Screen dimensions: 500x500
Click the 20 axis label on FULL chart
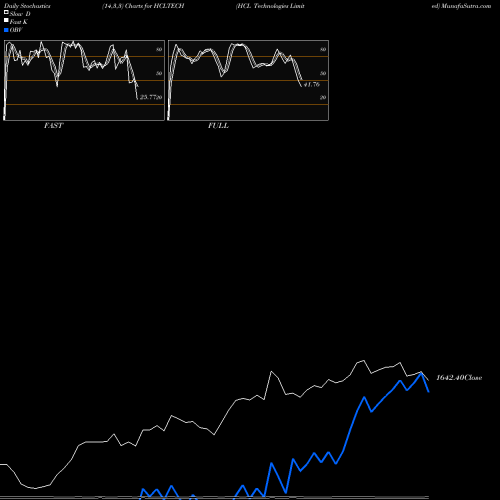coord(323,97)
